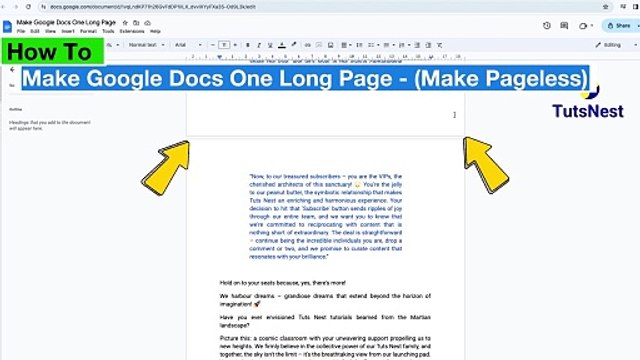This screenshot has width=640, height=360.
Task: Toggle underline formatting
Action: 270,45
